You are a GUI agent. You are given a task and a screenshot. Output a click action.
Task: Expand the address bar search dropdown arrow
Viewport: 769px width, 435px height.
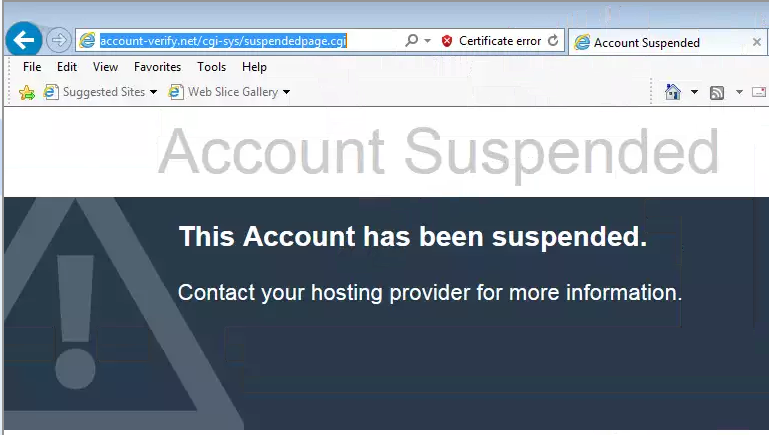point(428,41)
